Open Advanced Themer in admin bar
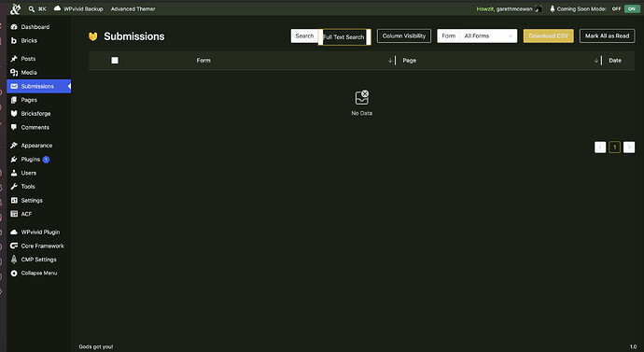Viewport: 644px width, 352px height. [x=133, y=8]
